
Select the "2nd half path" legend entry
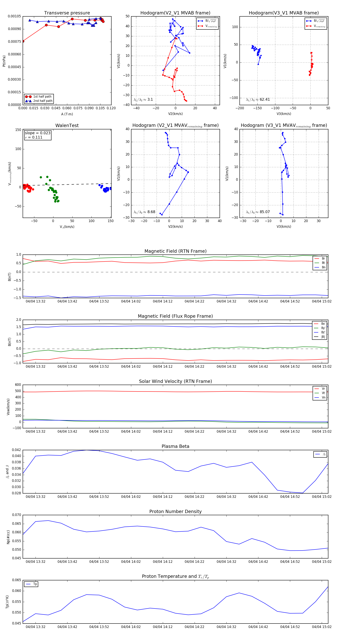point(39,101)
